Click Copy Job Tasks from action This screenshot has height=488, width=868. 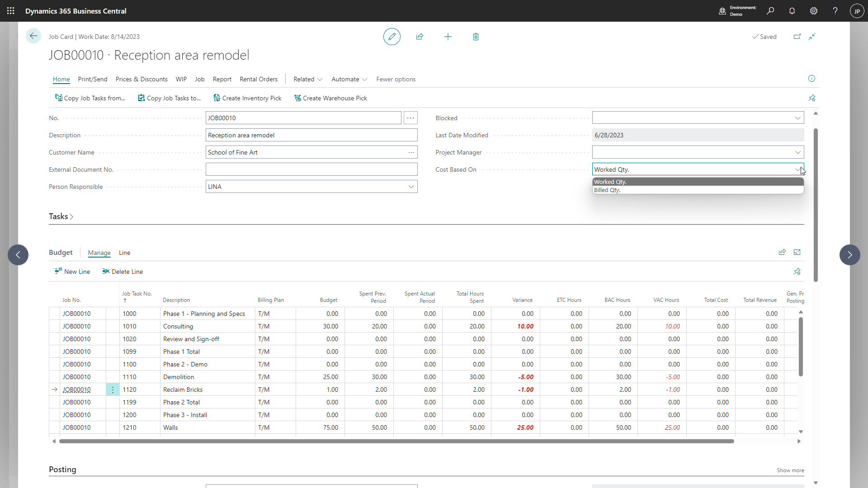tap(90, 98)
